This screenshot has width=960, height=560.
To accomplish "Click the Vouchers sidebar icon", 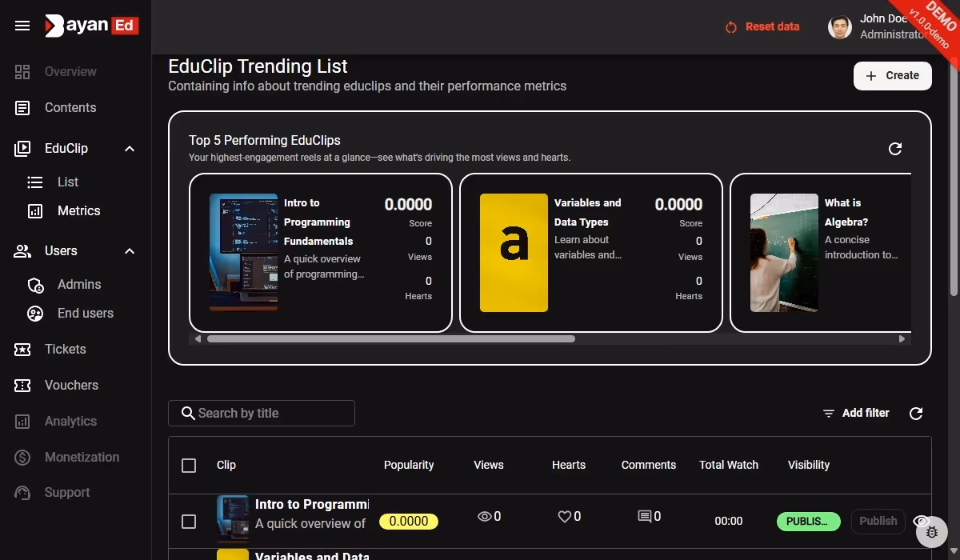I will [x=22, y=385].
